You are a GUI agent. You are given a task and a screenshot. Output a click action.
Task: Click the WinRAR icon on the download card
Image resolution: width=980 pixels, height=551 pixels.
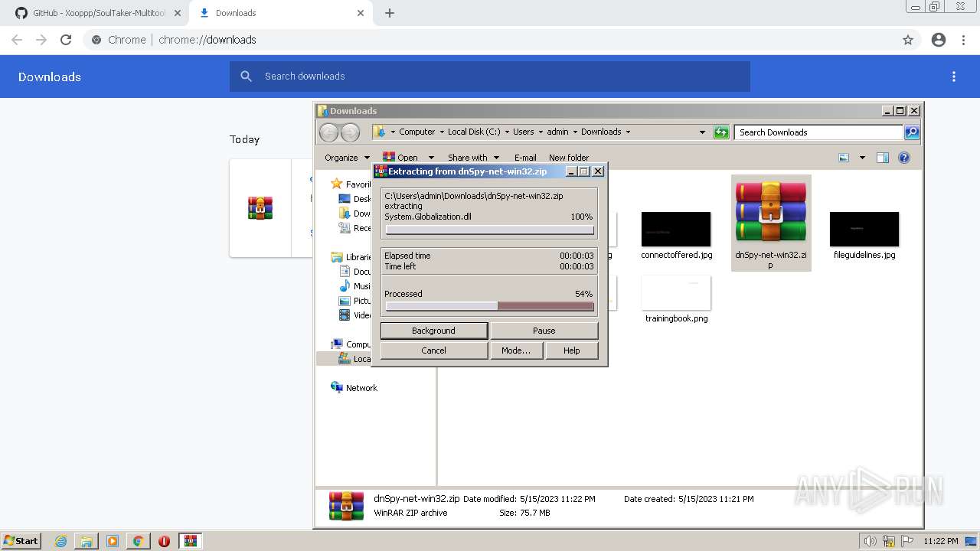(x=260, y=207)
